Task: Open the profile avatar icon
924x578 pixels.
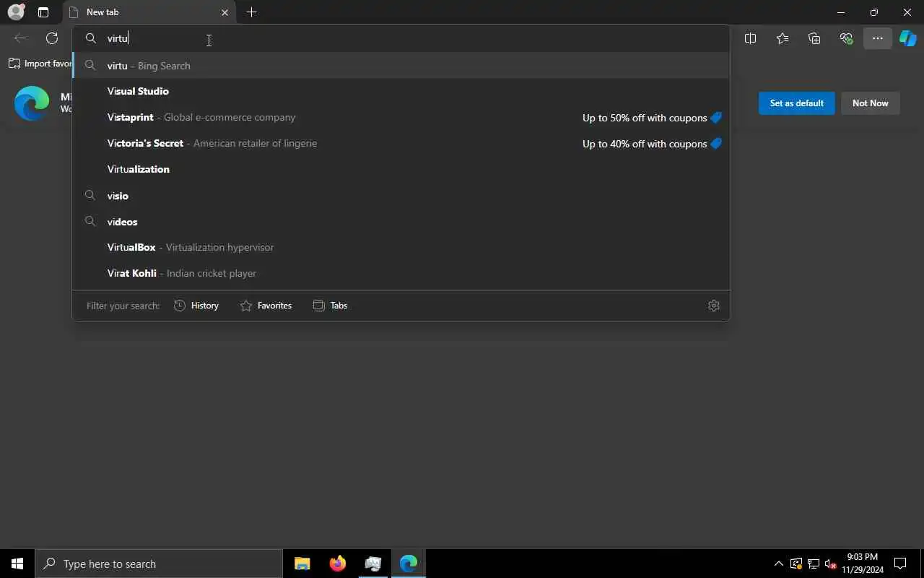Action: 16,12
